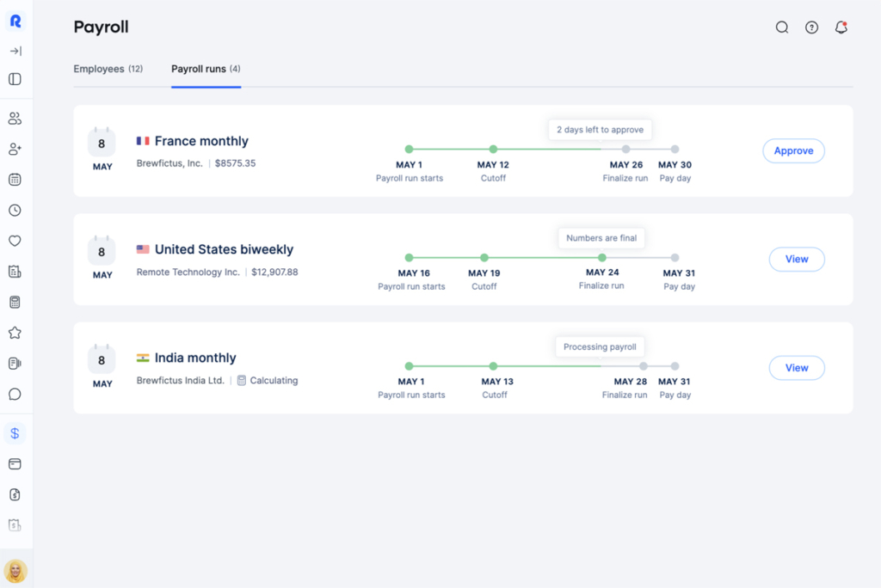Click the calculator icon in sidebar
The image size is (881, 588).
click(15, 302)
